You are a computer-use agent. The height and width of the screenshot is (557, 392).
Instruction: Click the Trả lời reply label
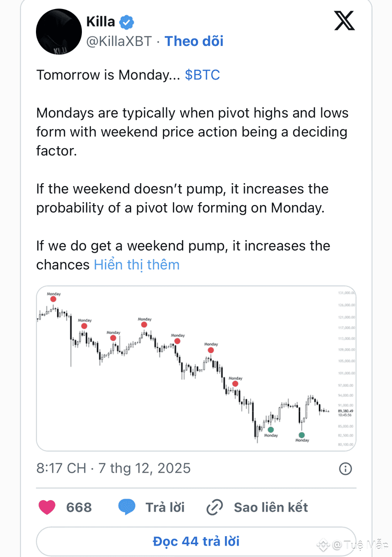[165, 507]
